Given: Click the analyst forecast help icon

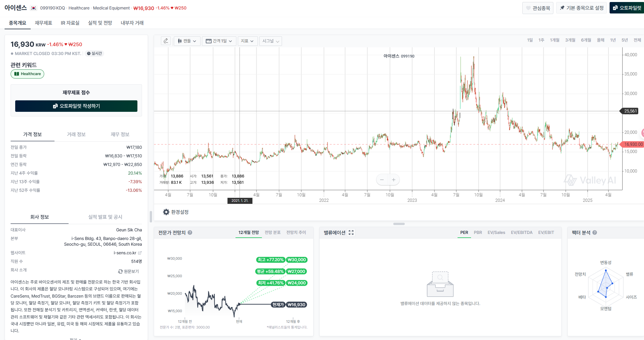Looking at the screenshot, I should point(190,232).
